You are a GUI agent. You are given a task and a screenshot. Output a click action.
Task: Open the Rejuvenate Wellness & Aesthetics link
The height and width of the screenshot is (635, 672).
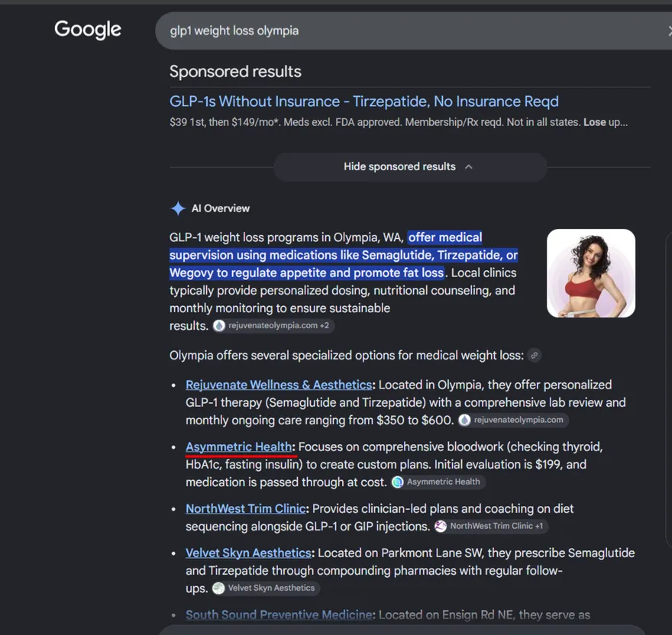279,385
